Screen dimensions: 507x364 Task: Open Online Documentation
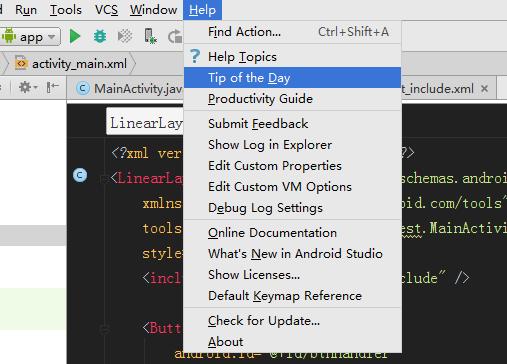pyautogui.click(x=292, y=233)
